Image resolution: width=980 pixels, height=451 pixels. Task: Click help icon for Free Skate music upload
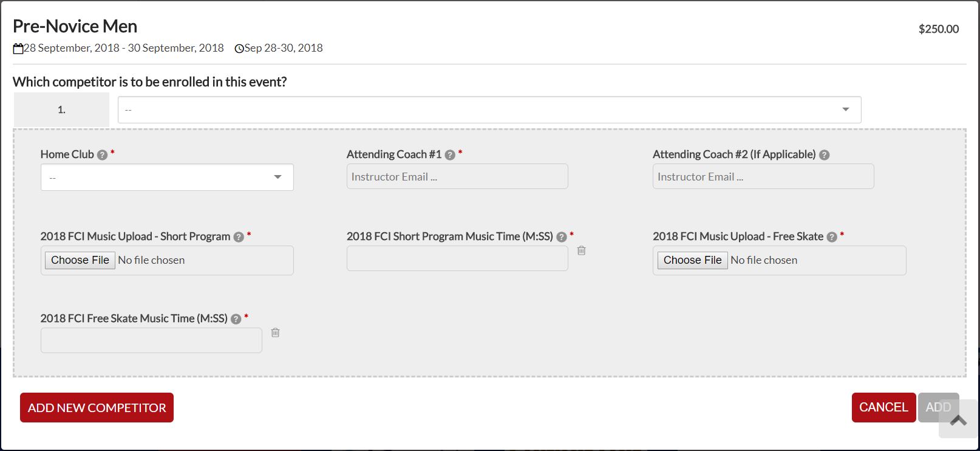tap(832, 237)
